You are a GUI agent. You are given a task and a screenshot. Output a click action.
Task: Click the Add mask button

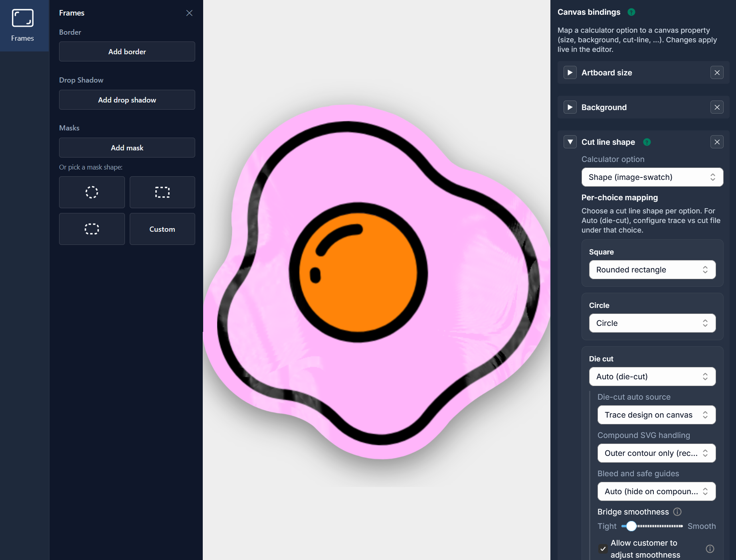coord(127,148)
